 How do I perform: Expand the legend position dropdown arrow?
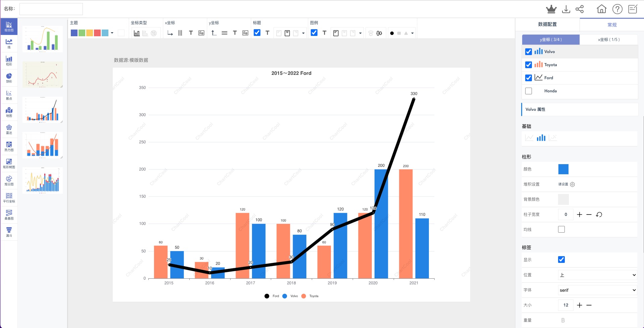[x=360, y=33]
